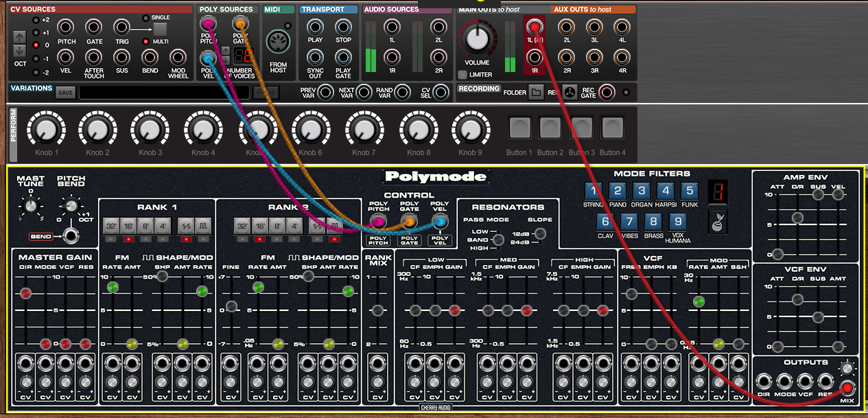Click the Polymode DIR output jack

[763, 382]
